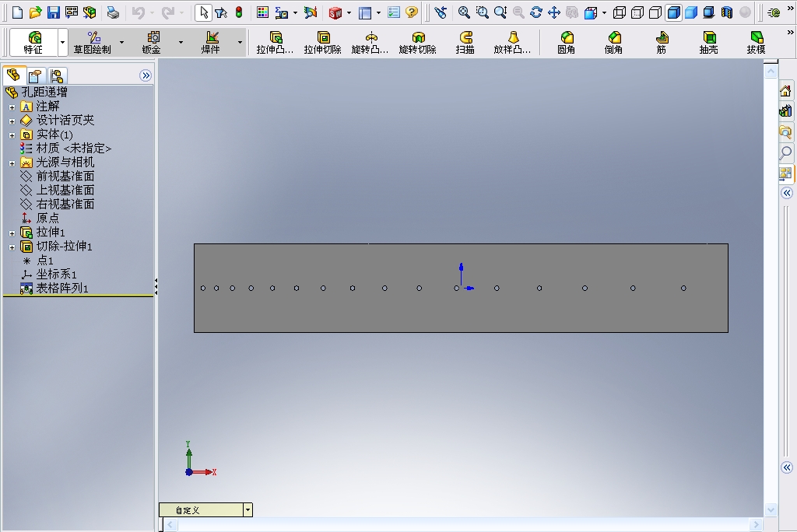Save the current part
Screen dimensions: 797x532
[54, 12]
